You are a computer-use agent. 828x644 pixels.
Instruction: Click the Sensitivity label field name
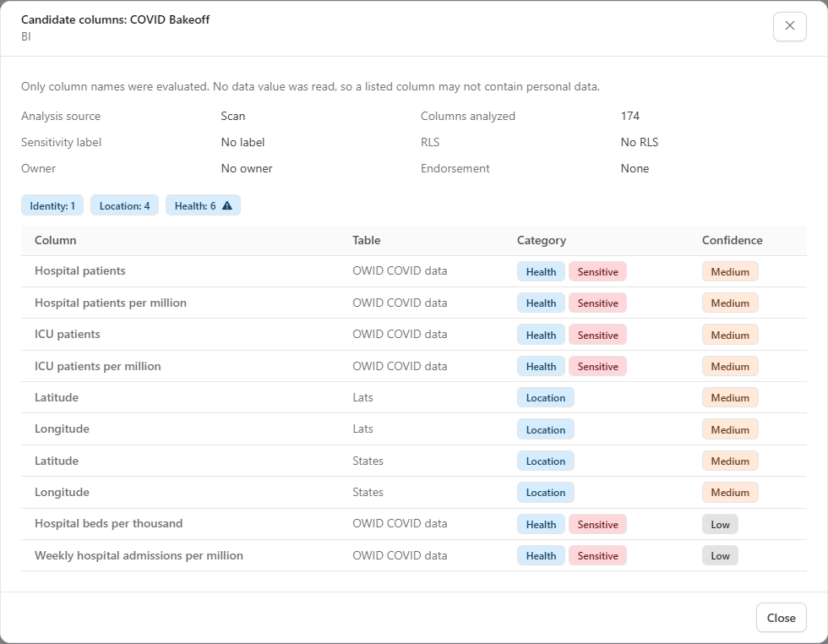pos(61,142)
